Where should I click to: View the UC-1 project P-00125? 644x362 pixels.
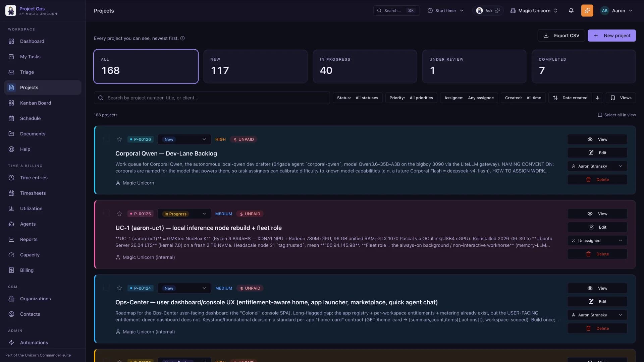pyautogui.click(x=597, y=214)
